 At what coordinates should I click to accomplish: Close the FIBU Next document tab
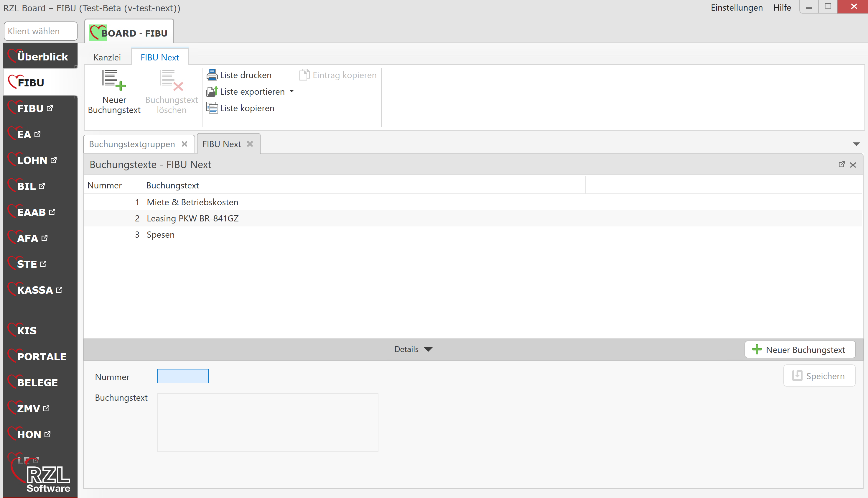click(x=250, y=144)
